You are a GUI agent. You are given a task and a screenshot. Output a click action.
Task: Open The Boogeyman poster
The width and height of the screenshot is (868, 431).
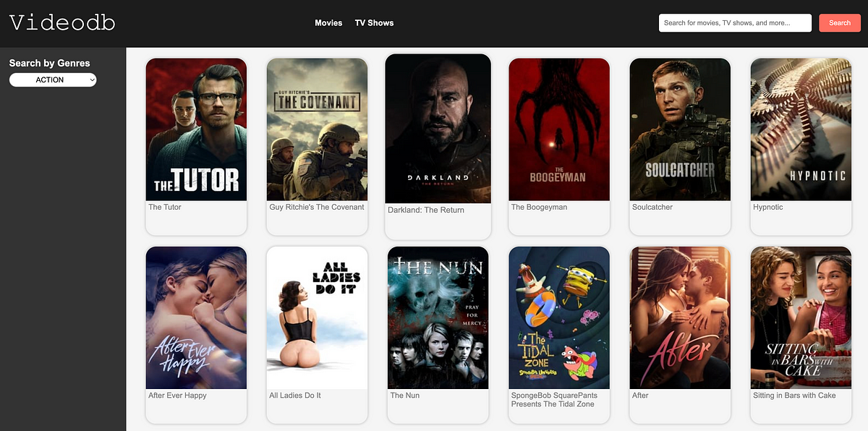[559, 129]
